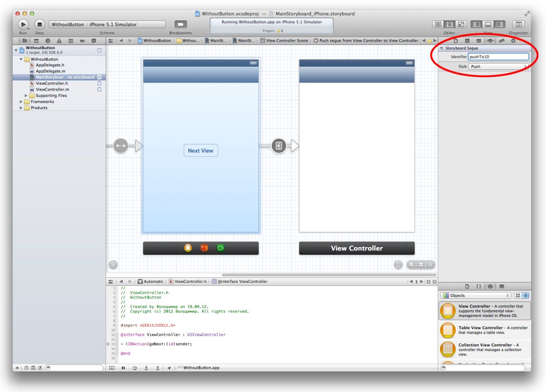Switch library to list view
The height and width of the screenshot is (392, 546).
pyautogui.click(x=526, y=296)
